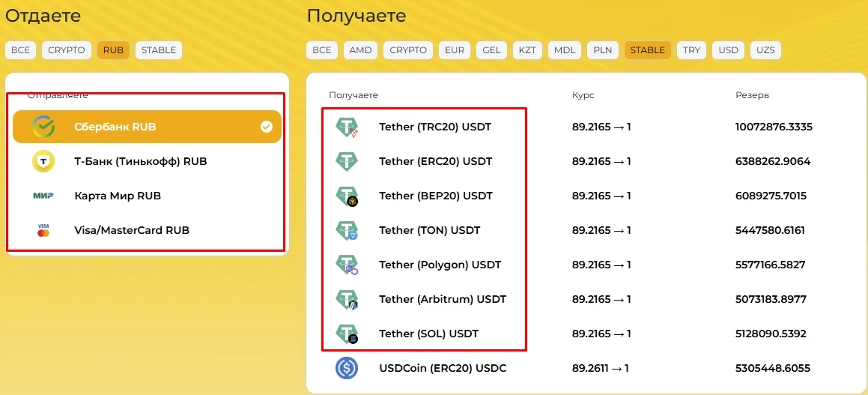This screenshot has height=395, width=868.
Task: Select ВСЕ filter under Получаете
Action: tap(321, 50)
